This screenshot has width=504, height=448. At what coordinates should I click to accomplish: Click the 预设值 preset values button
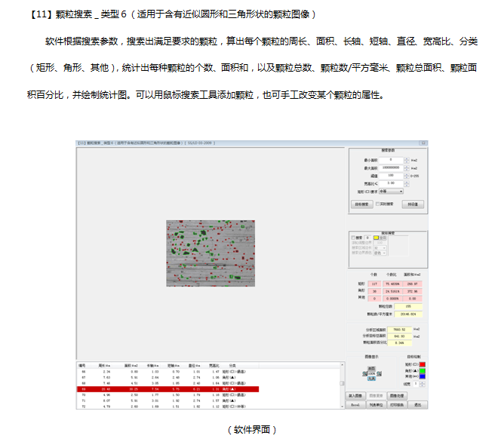click(x=412, y=204)
